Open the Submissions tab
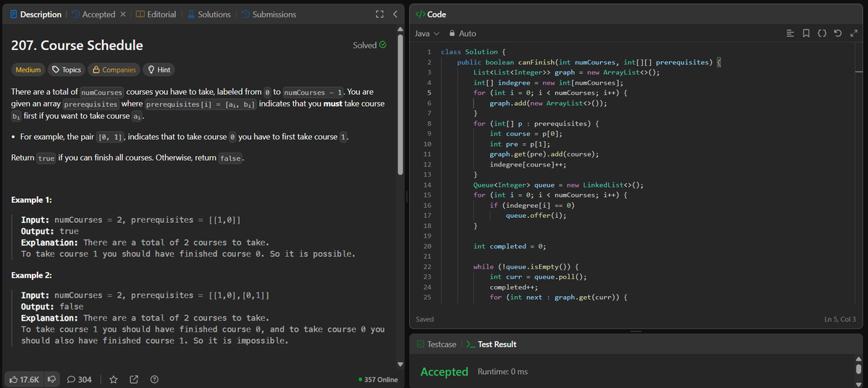Image resolution: width=868 pixels, height=388 pixels. point(269,14)
